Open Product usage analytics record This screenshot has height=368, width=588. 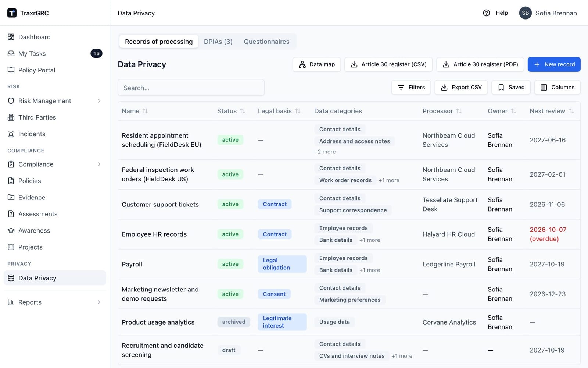pos(158,322)
